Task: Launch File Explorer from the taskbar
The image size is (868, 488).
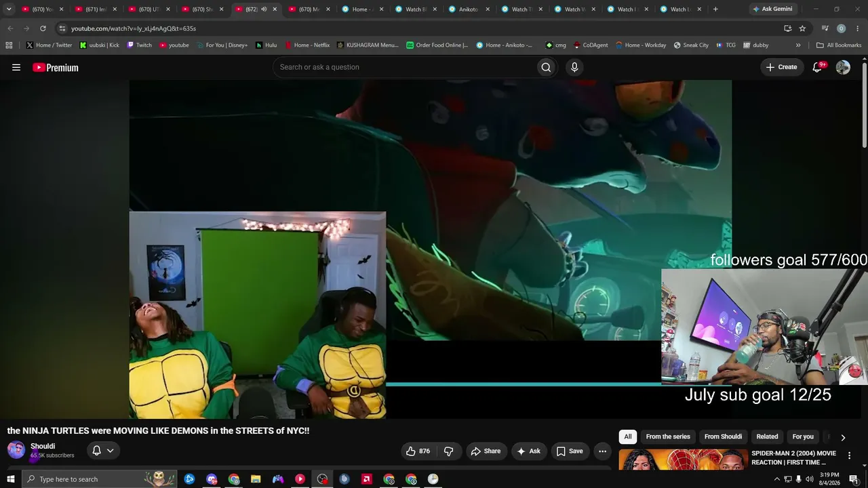Action: coord(256,479)
